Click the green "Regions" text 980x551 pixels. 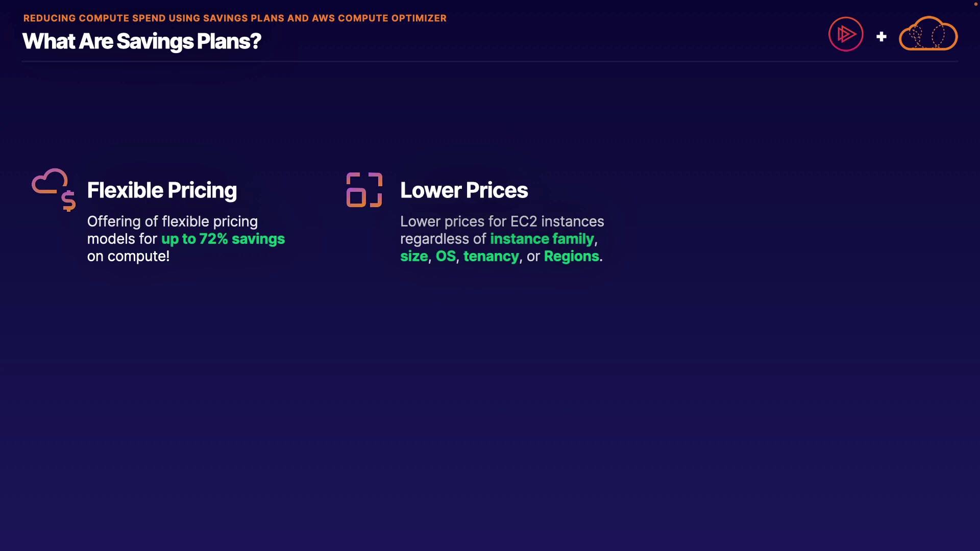pos(571,256)
